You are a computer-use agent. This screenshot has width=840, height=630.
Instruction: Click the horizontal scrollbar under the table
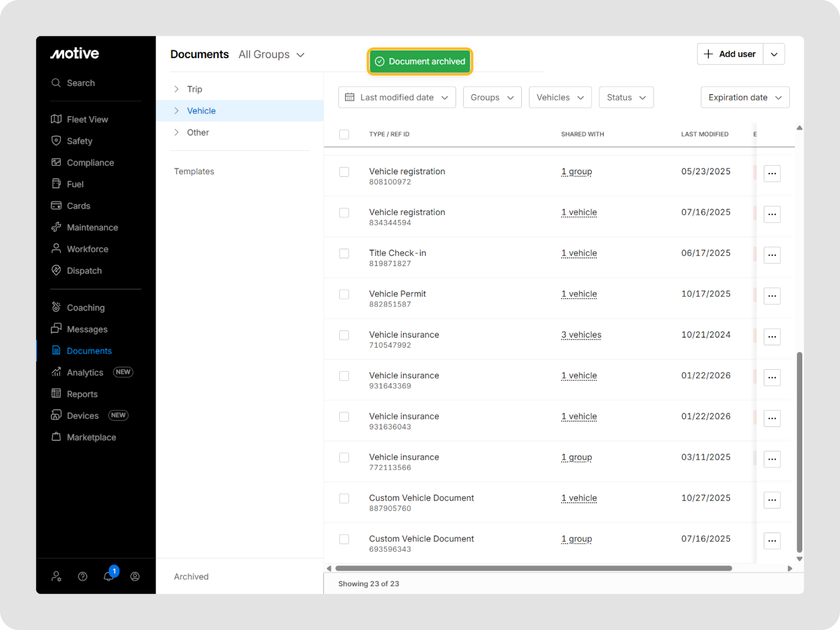click(x=533, y=569)
